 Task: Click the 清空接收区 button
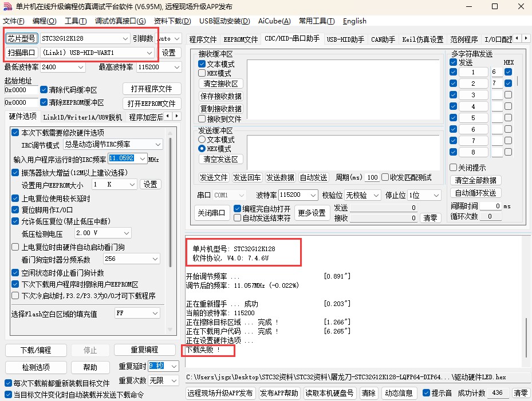click(220, 84)
